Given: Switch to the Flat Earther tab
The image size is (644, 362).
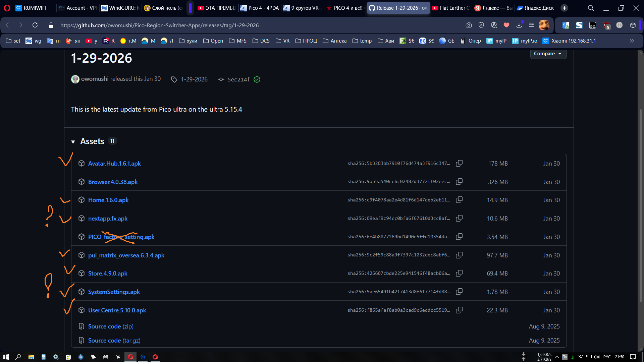Looking at the screenshot, I should click(x=451, y=8).
